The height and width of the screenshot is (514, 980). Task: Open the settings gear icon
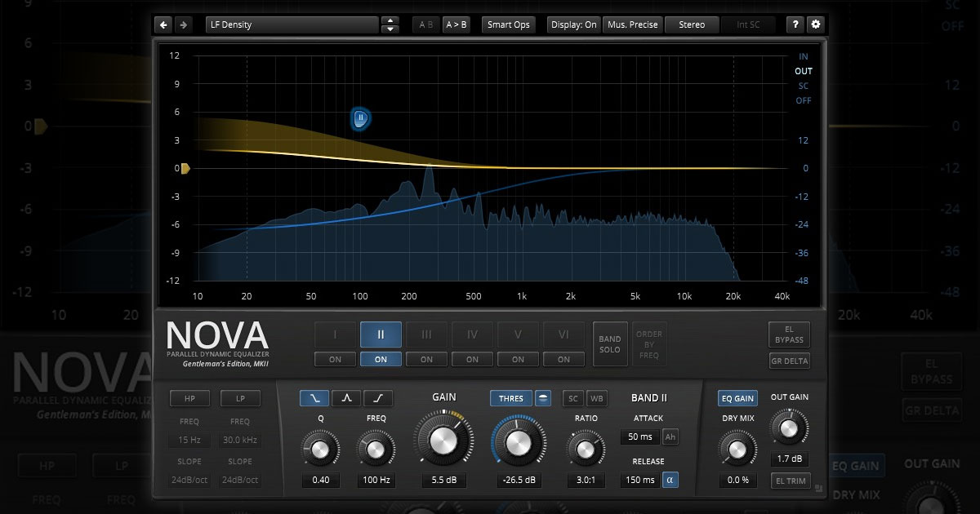pyautogui.click(x=815, y=24)
